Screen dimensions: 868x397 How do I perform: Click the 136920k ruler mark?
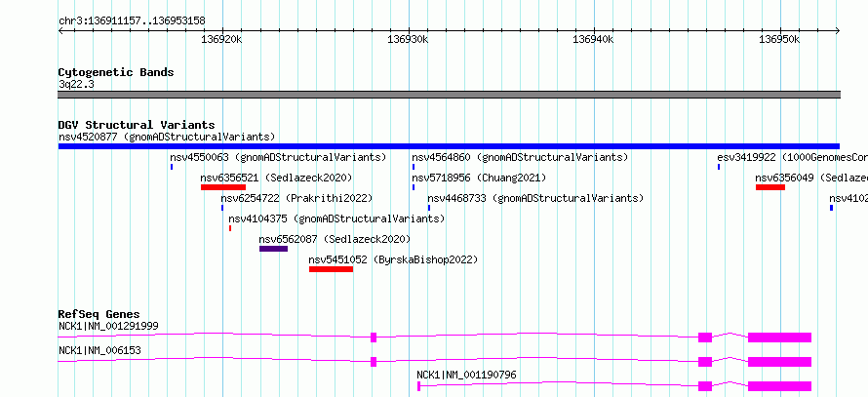pyautogui.click(x=221, y=40)
